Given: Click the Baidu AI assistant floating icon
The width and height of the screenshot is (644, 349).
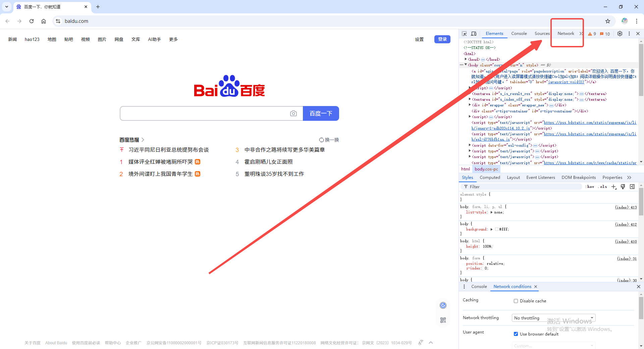Looking at the screenshot, I should click(x=443, y=305).
